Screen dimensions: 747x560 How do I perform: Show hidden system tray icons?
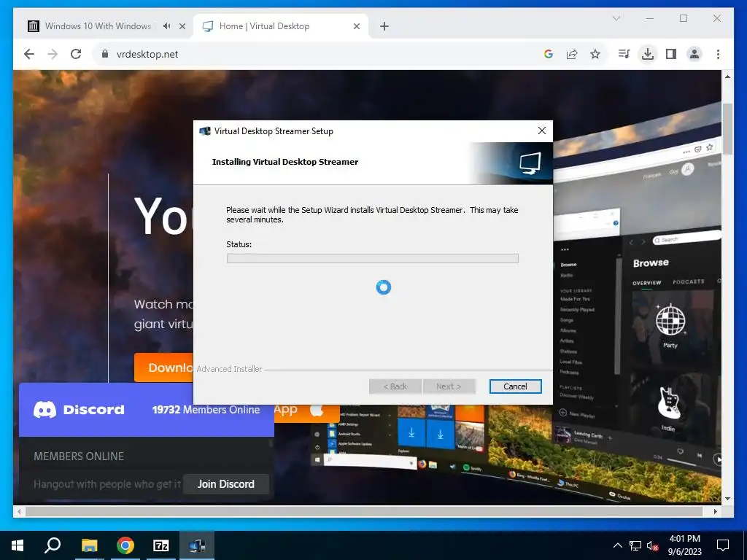pyautogui.click(x=617, y=545)
